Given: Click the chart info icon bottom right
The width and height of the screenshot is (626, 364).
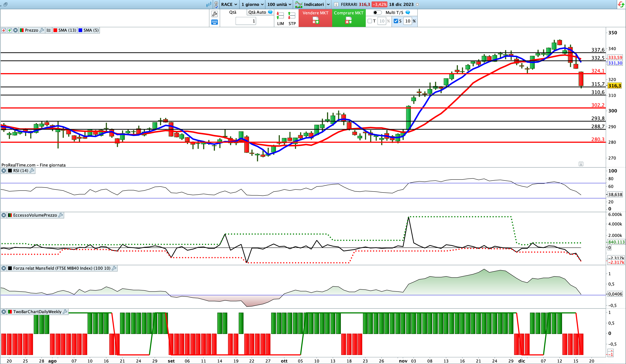Looking at the screenshot, I should coord(581,164).
